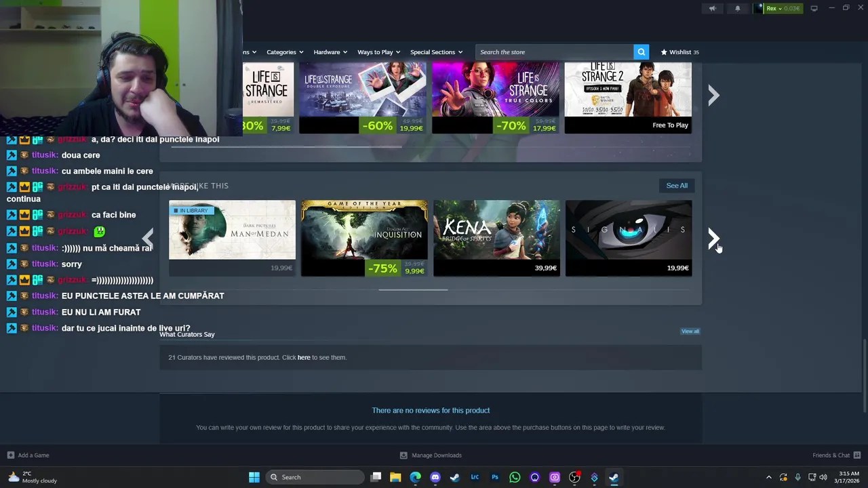The width and height of the screenshot is (868, 488).
Task: Open Life is Strange Double Exposure card
Action: (363, 98)
